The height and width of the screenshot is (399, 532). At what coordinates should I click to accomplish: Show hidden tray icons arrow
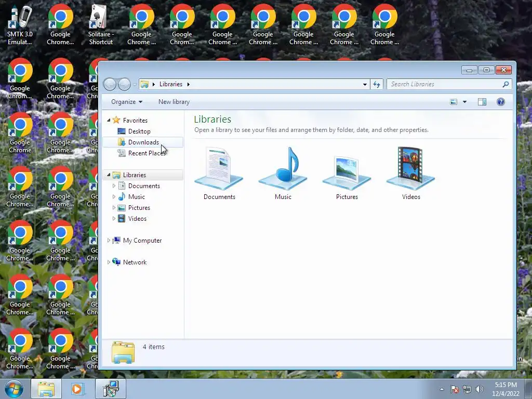coord(442,389)
